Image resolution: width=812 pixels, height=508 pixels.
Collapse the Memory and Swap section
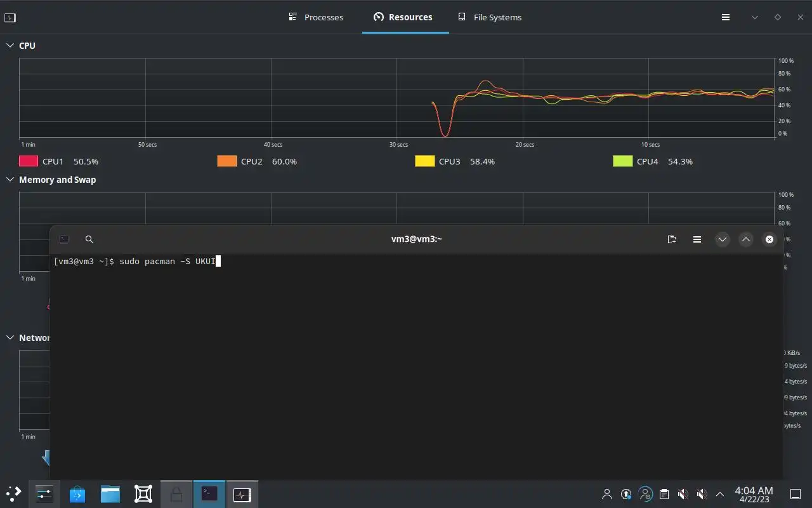[10, 180]
